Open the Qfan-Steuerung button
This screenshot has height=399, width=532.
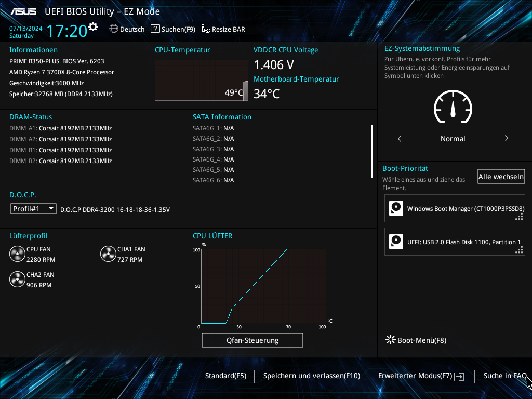coord(252,340)
